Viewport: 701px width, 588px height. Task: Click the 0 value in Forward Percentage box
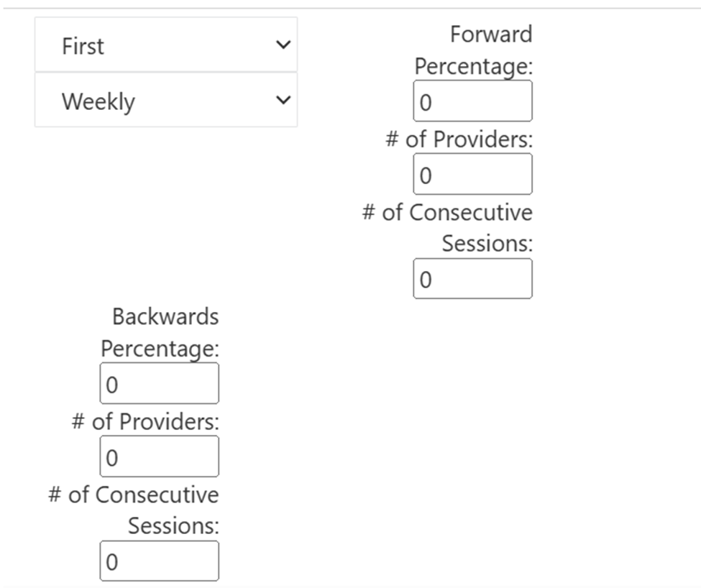tap(426, 103)
